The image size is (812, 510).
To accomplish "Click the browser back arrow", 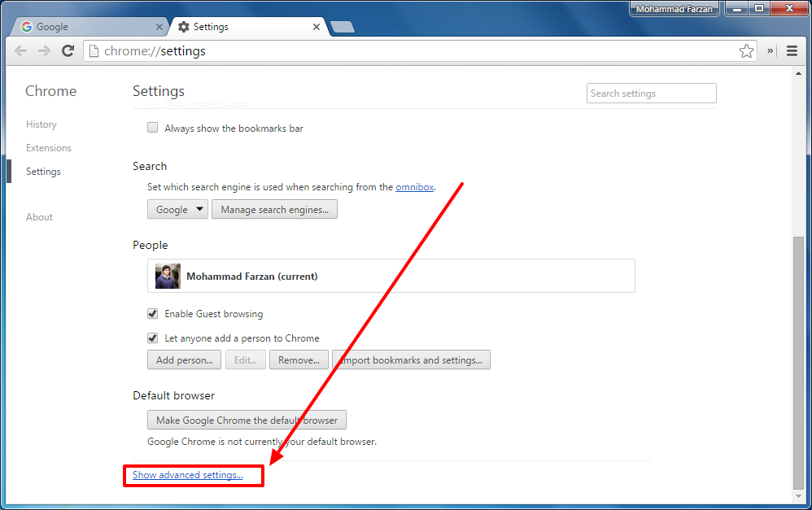I will pos(20,50).
